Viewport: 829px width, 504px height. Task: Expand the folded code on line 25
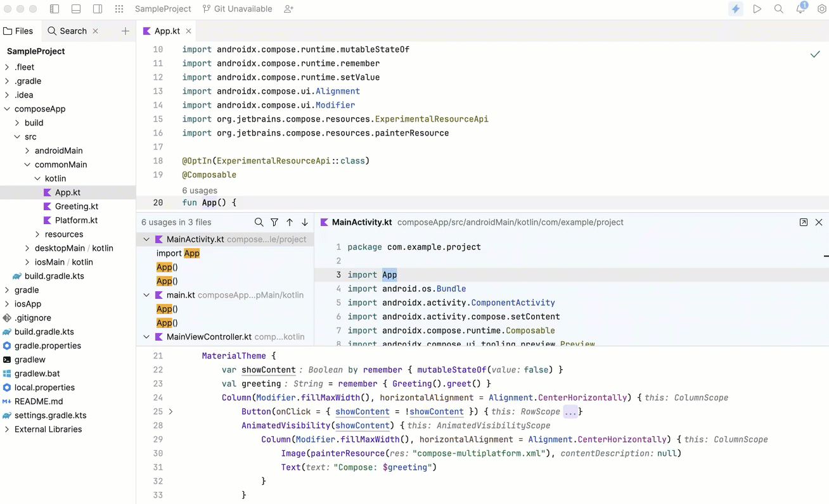[x=171, y=412]
